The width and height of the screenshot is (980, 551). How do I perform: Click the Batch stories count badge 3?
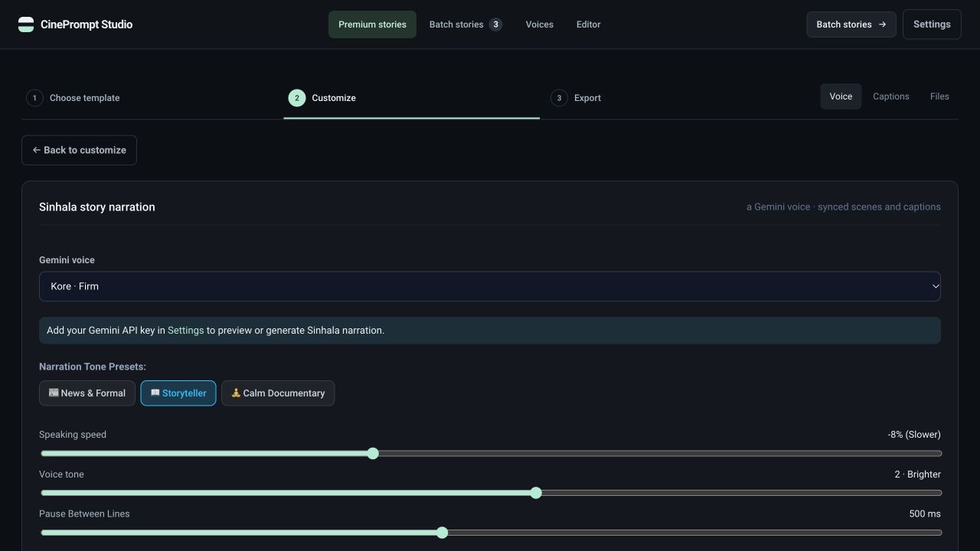pos(495,24)
